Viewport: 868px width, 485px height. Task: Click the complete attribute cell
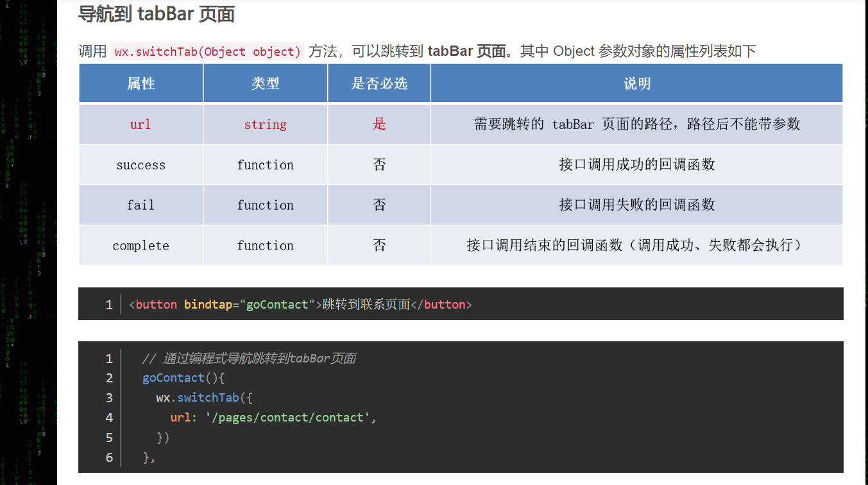click(141, 246)
